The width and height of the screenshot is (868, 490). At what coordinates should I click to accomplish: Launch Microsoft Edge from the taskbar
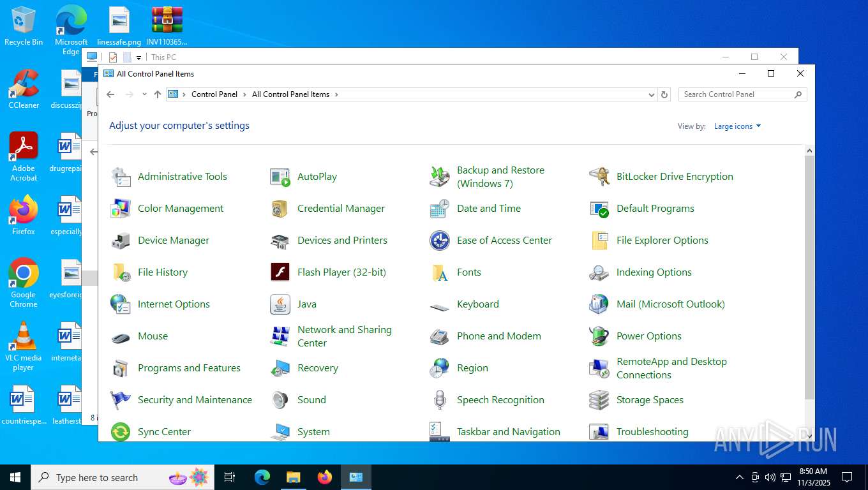click(x=262, y=477)
